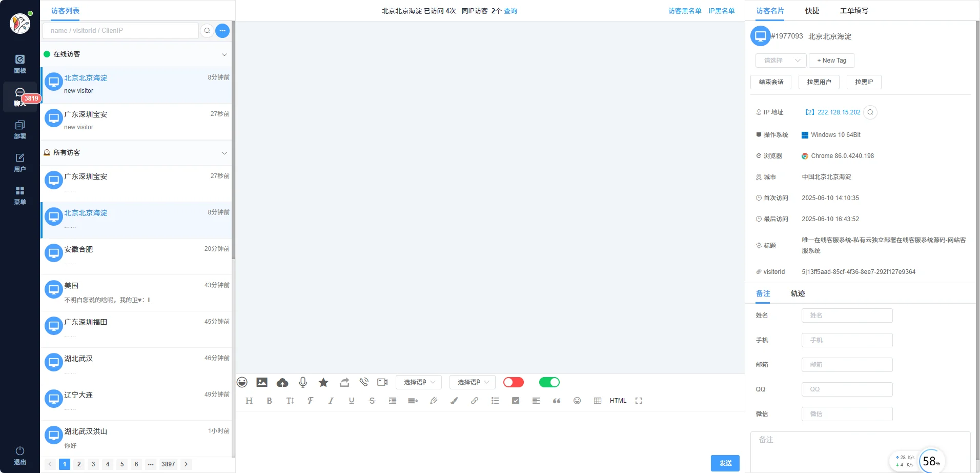Image resolution: width=980 pixels, height=473 pixels.
Task: Log out with the 退出 button
Action: tap(20, 456)
